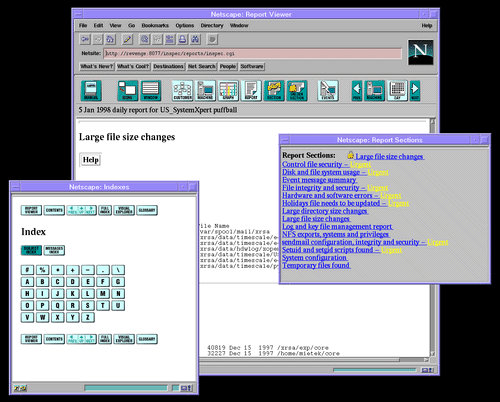The image size is (500, 402).
Task: Open Event message summary link
Action: click(319, 180)
